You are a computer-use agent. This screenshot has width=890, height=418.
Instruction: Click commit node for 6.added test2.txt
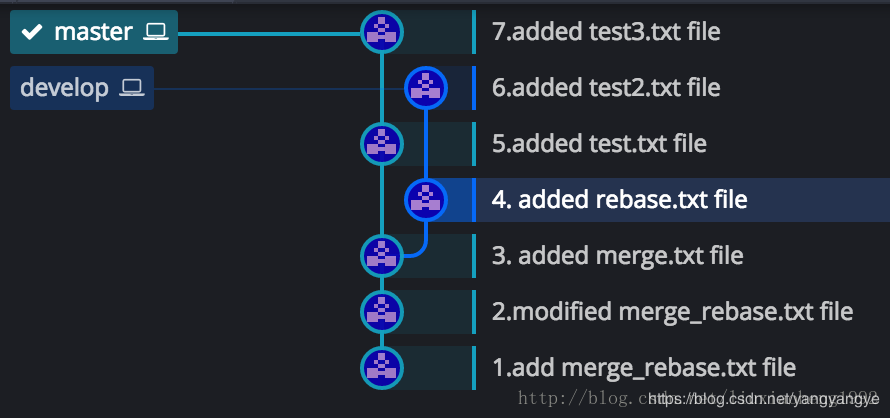click(425, 88)
